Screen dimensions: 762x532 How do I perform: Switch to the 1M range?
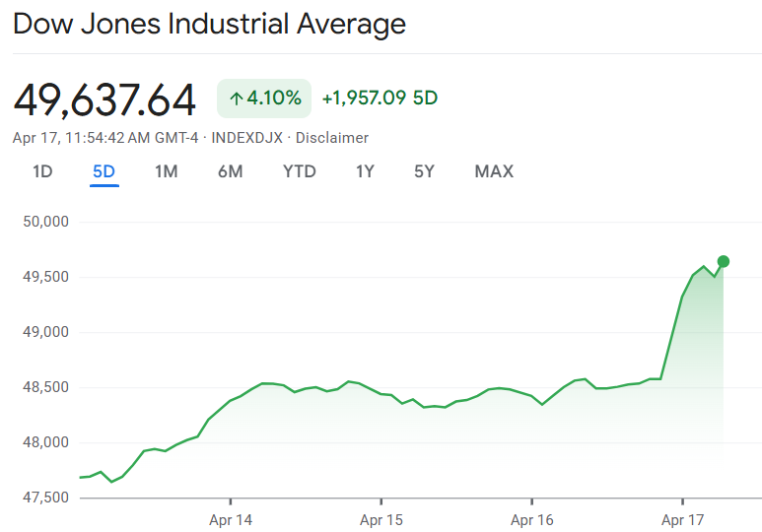coord(166,171)
